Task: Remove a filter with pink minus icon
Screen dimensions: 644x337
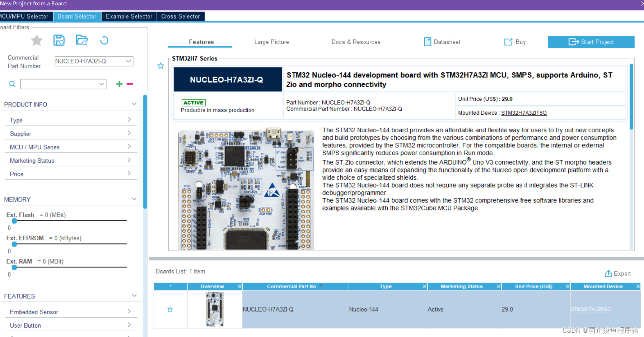Action: [x=130, y=84]
